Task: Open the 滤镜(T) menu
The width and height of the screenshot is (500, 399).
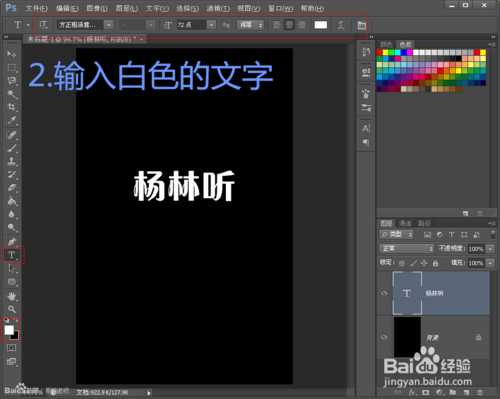Action: (218, 8)
